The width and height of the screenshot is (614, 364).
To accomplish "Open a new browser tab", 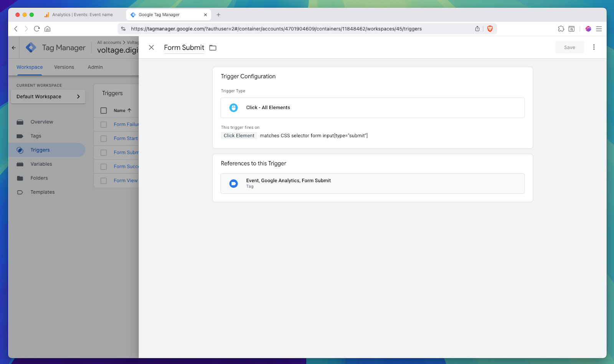I will pyautogui.click(x=218, y=15).
